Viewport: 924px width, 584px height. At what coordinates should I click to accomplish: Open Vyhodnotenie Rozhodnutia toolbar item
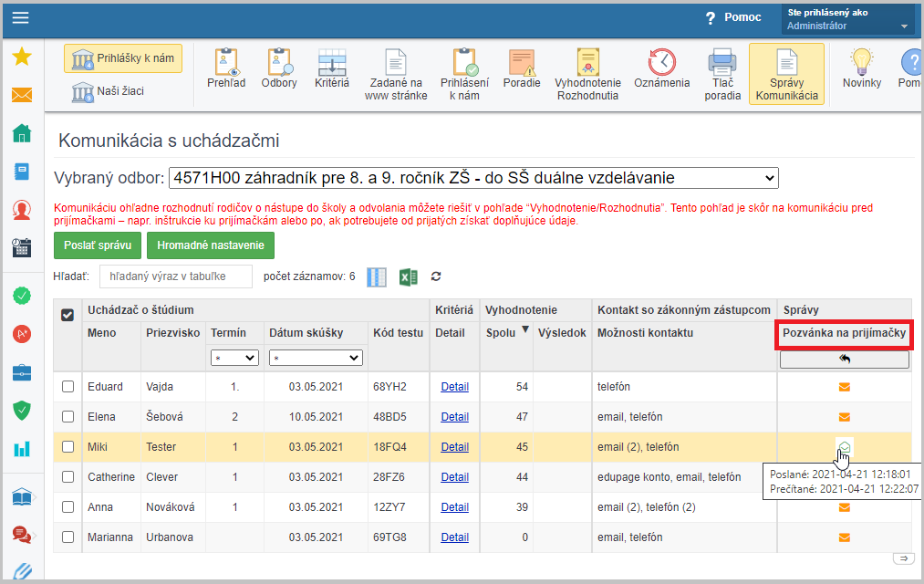click(x=587, y=75)
